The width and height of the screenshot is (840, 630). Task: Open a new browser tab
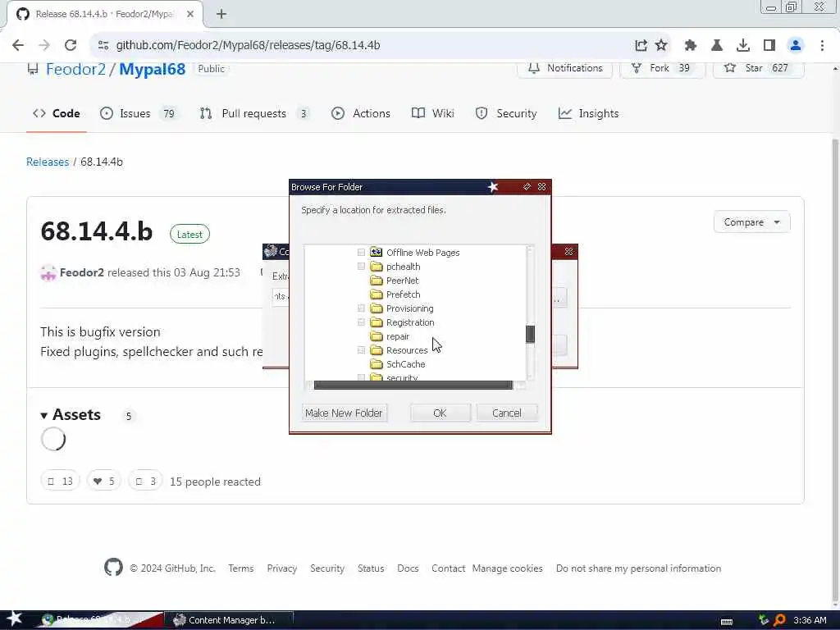pyautogui.click(x=221, y=14)
